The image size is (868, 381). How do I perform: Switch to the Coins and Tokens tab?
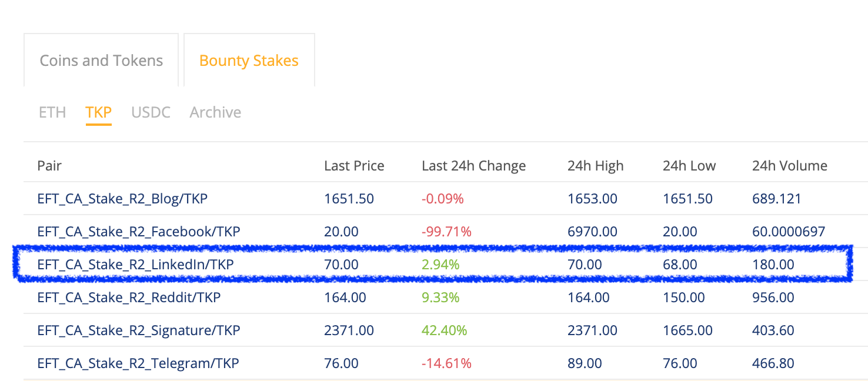(x=101, y=61)
